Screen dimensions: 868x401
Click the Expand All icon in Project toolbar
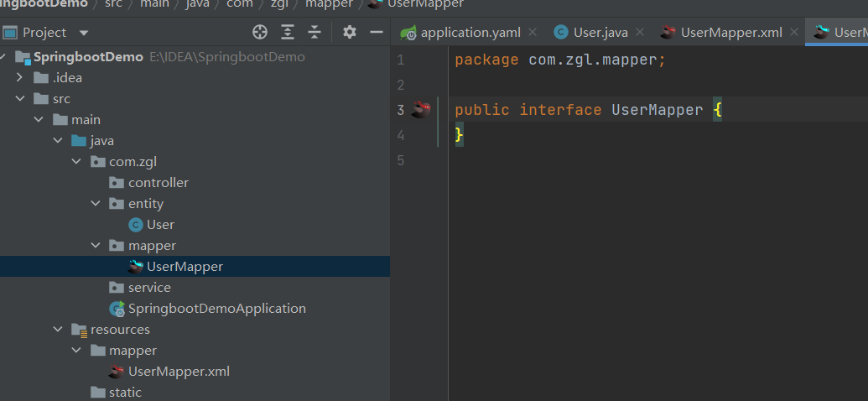(288, 32)
